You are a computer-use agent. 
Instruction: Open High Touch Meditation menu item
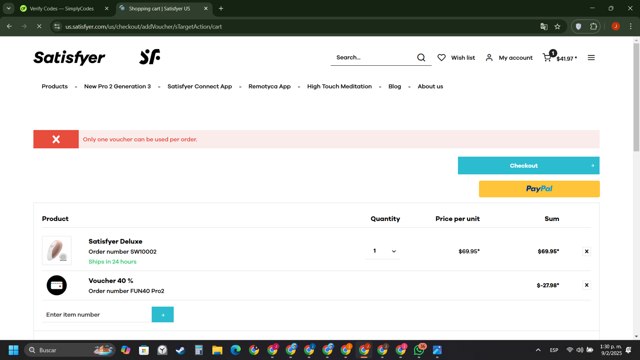pos(340,87)
